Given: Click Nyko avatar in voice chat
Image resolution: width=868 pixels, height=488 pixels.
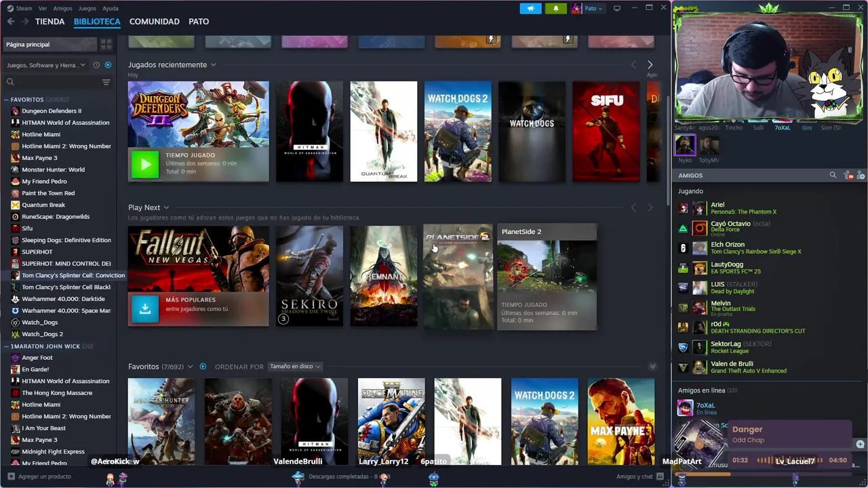Looking at the screenshot, I should click(x=685, y=145).
